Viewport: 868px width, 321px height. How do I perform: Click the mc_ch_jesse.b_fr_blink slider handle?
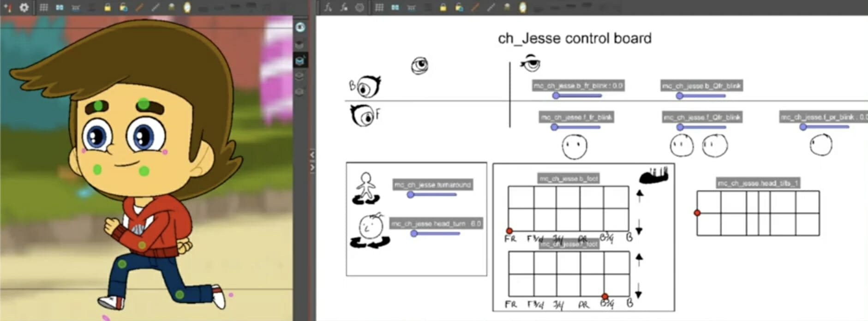556,95
